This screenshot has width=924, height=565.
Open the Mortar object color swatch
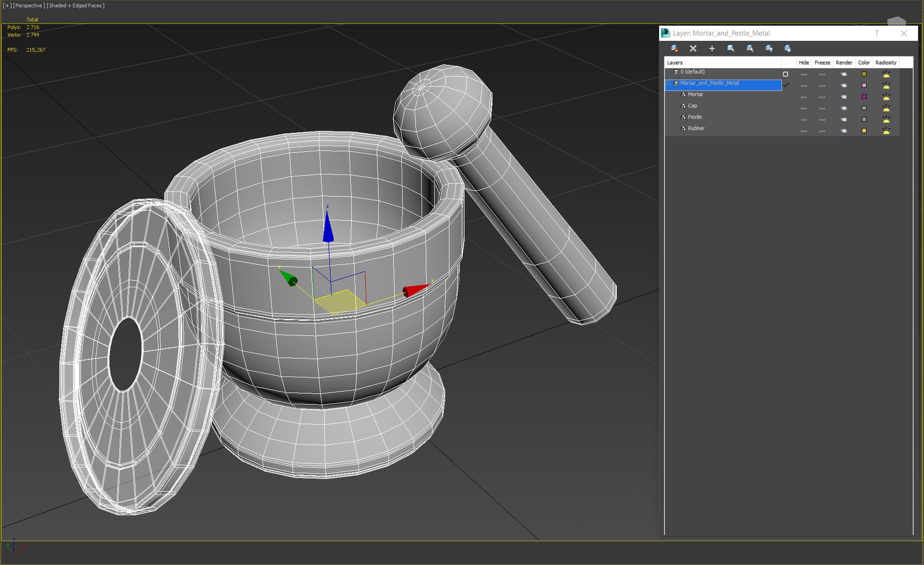click(x=864, y=97)
